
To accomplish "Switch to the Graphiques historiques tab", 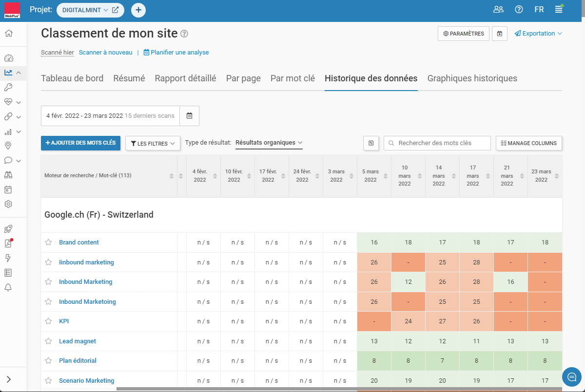I will [472, 78].
